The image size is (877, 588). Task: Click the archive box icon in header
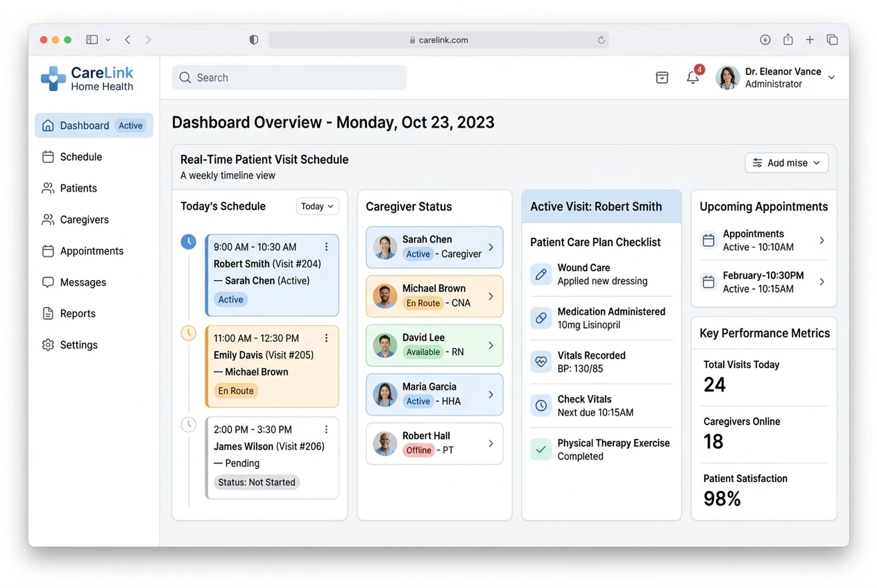[662, 78]
